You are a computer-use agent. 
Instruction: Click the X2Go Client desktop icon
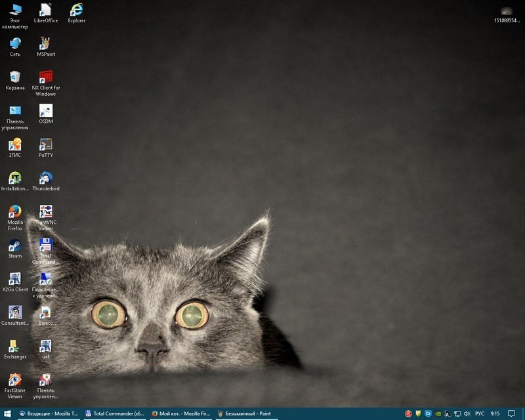[14, 280]
